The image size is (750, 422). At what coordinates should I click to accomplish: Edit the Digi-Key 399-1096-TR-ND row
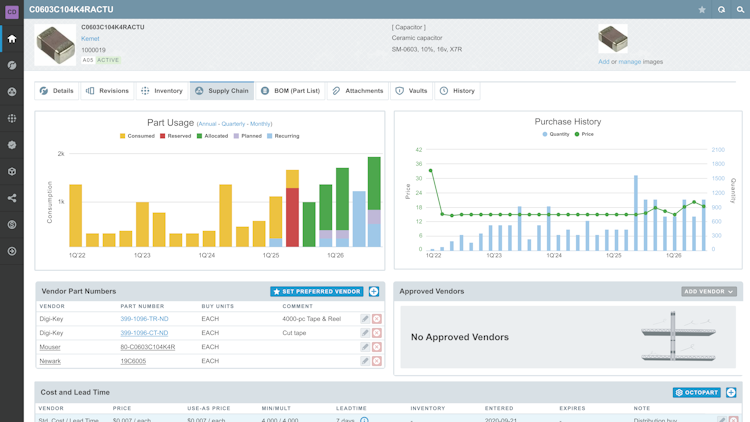point(365,319)
